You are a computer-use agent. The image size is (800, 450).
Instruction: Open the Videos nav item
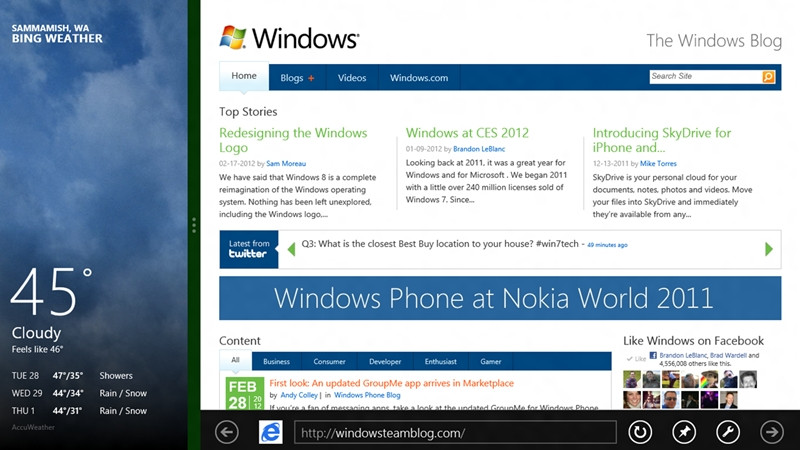[x=352, y=78]
